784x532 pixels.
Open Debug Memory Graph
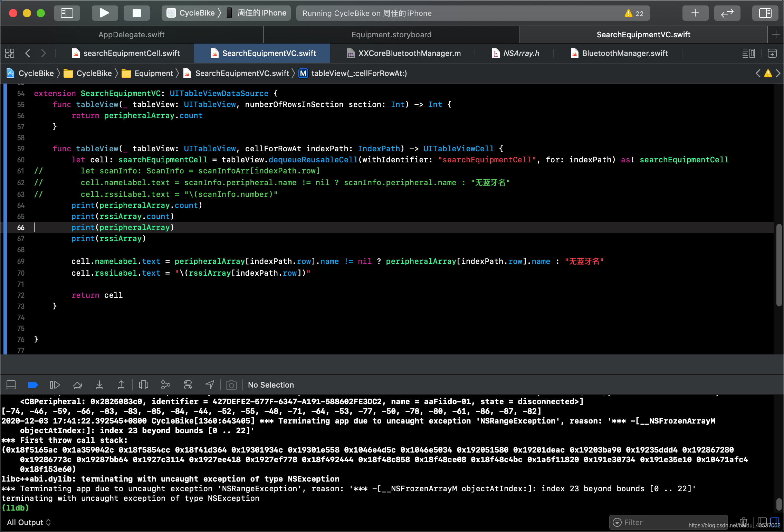[166, 385]
